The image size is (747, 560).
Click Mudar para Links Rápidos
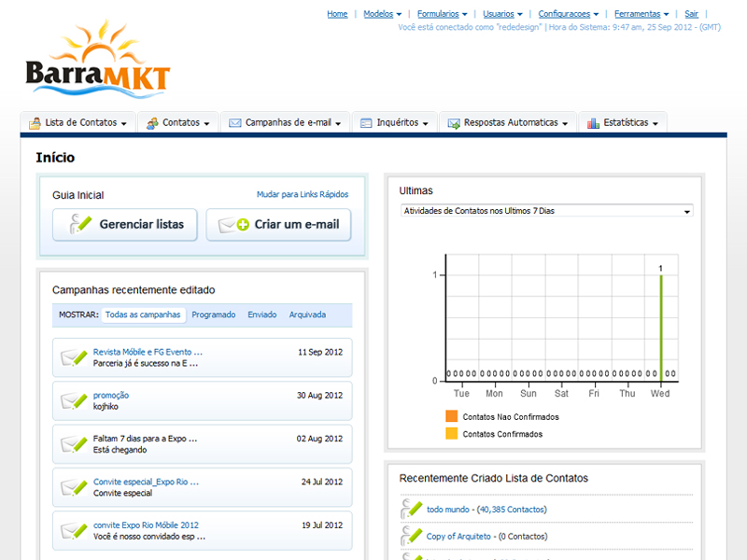pos(303,194)
